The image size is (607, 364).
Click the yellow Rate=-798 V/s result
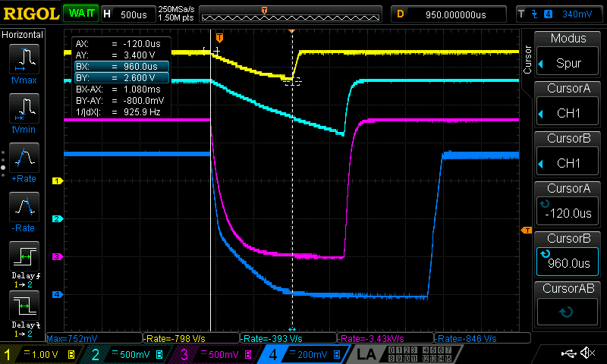(x=191, y=338)
